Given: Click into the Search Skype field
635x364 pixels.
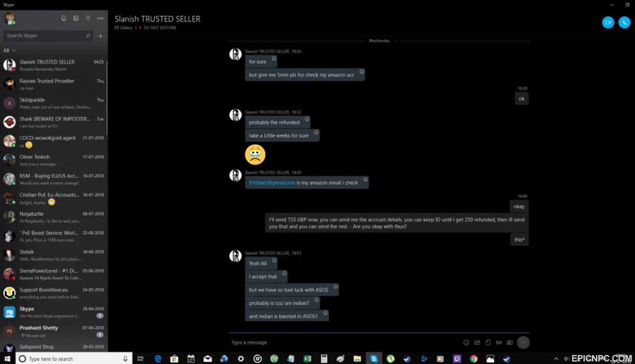Looking at the screenshot, I should point(45,36).
